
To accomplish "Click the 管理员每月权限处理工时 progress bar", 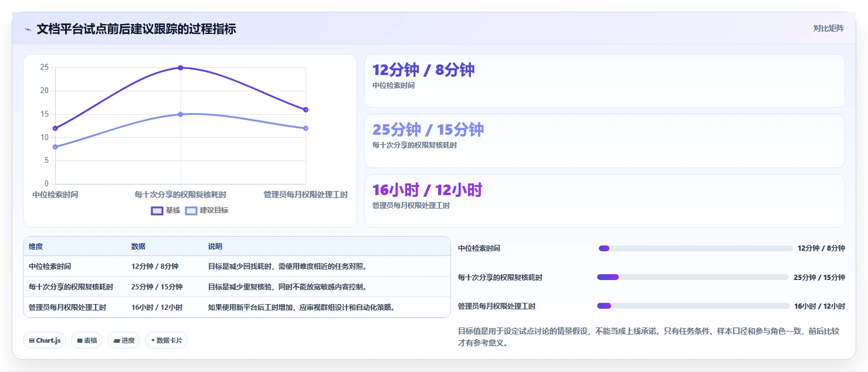I will coord(693,306).
